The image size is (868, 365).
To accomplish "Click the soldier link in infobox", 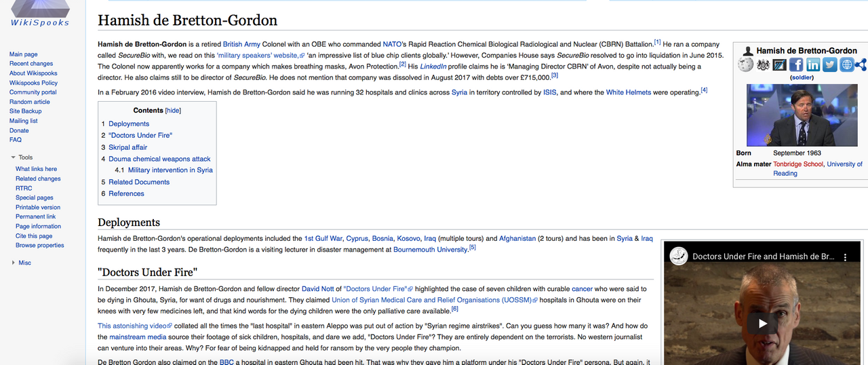I will [x=801, y=77].
